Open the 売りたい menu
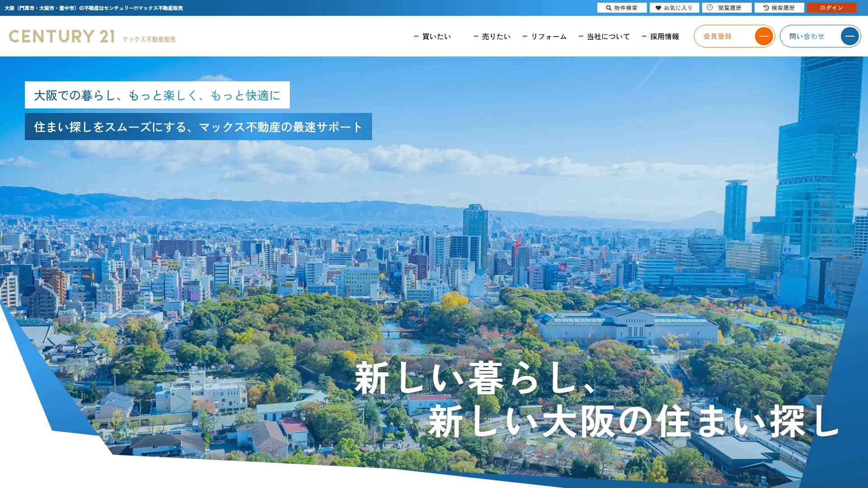Viewport: 868px width, 488px height. [492, 37]
